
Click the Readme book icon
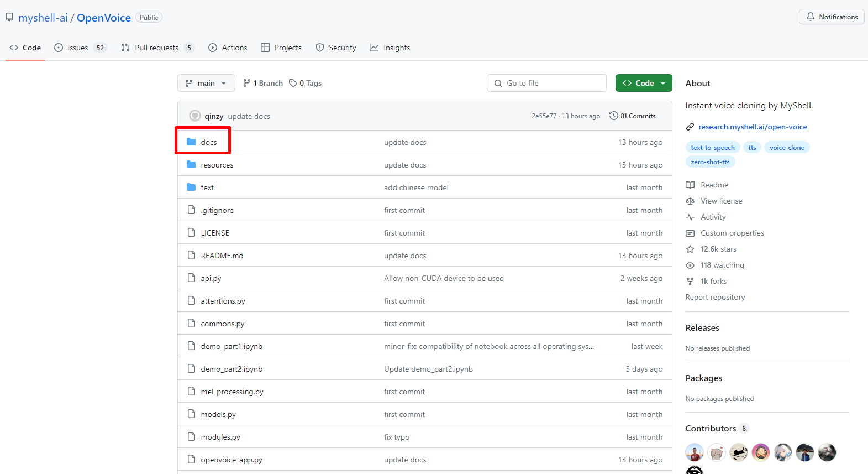(x=690, y=185)
